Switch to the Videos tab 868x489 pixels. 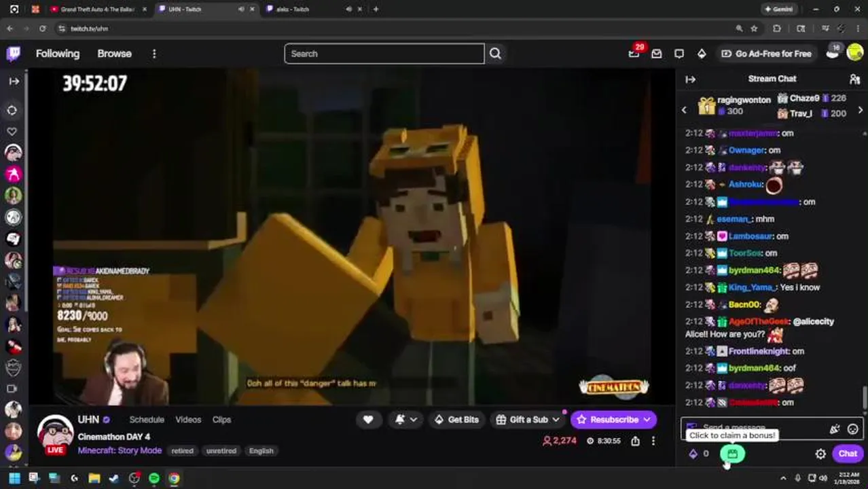tap(188, 420)
